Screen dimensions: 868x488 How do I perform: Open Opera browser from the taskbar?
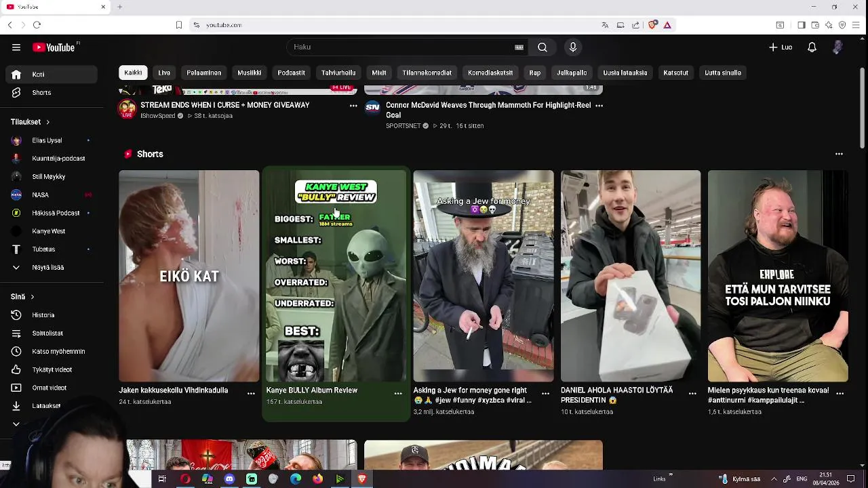click(x=185, y=479)
